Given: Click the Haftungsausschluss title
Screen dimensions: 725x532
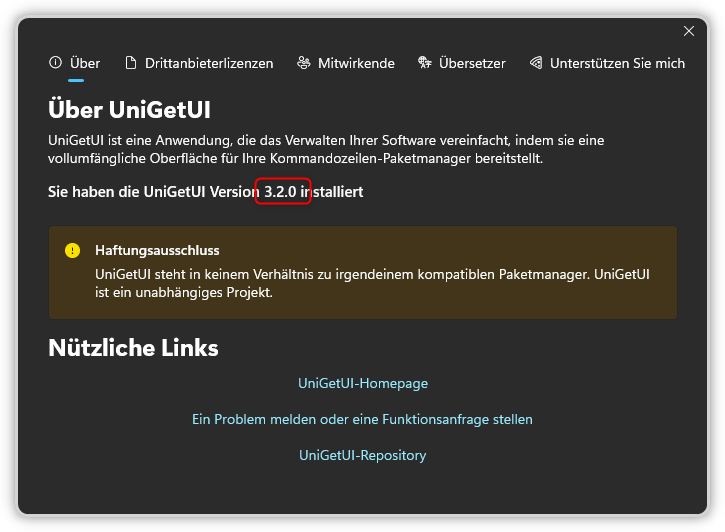Looking at the screenshot, I should [x=157, y=251].
